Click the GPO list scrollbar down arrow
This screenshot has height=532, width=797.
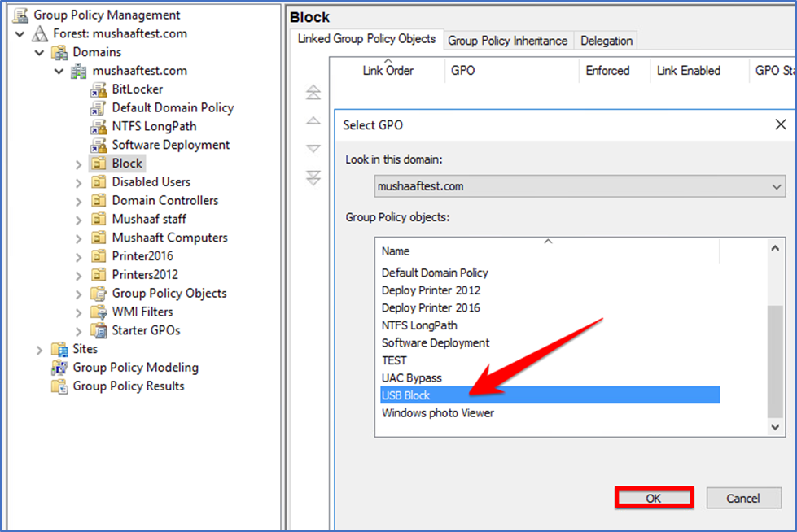(x=775, y=427)
